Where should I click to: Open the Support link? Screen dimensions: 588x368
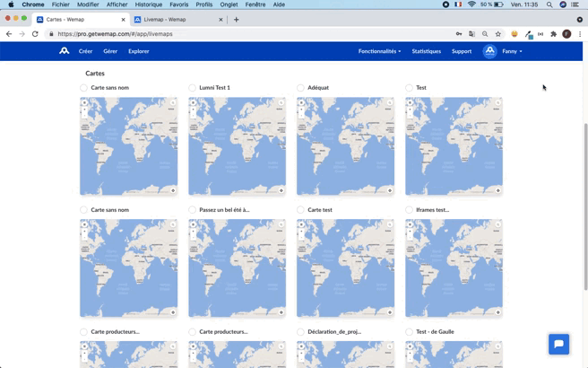coord(462,51)
